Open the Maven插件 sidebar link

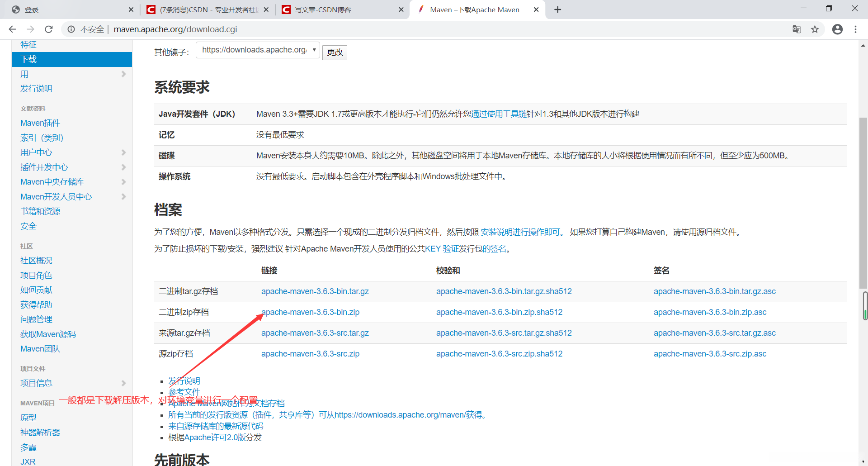[40, 123]
